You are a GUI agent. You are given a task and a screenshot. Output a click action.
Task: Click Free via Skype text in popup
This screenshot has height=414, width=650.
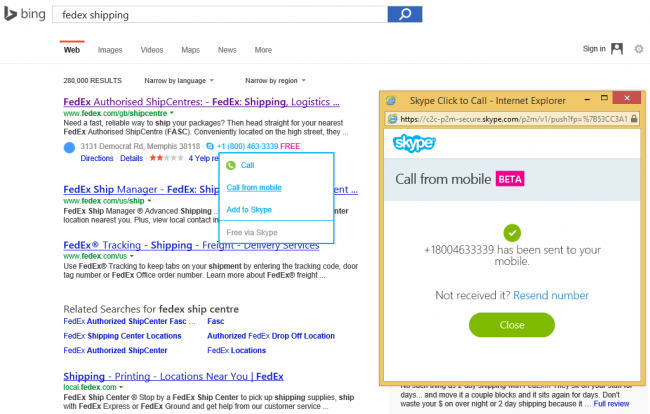click(252, 232)
